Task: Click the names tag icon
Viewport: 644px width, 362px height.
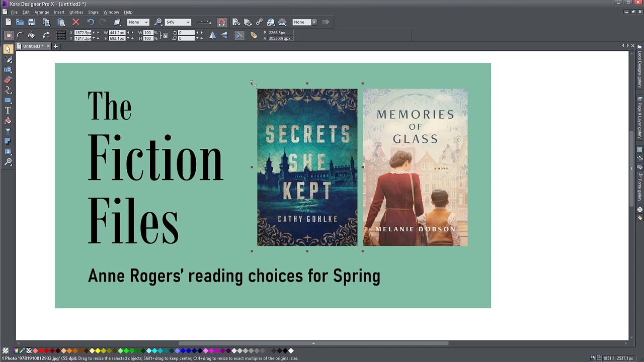Action: (254, 35)
